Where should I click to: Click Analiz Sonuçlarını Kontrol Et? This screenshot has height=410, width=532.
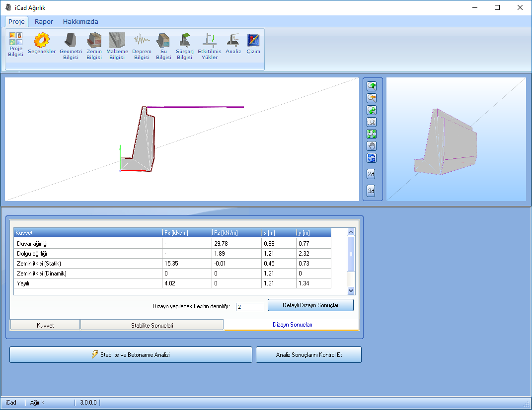coord(308,355)
